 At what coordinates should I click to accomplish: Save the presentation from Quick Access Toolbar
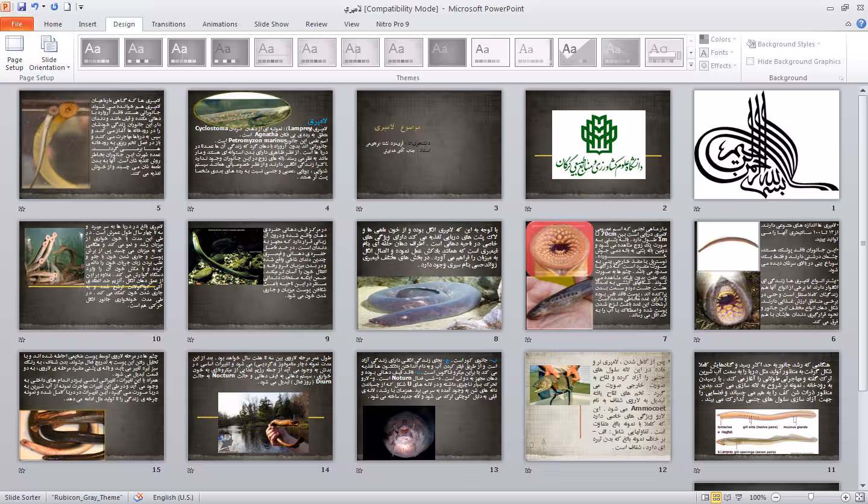22,7
